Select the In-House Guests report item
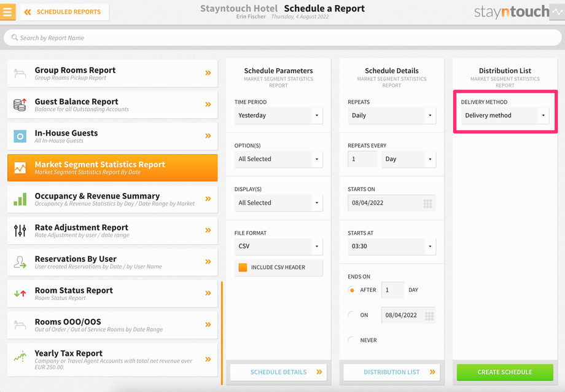The width and height of the screenshot is (565, 392). (112, 136)
